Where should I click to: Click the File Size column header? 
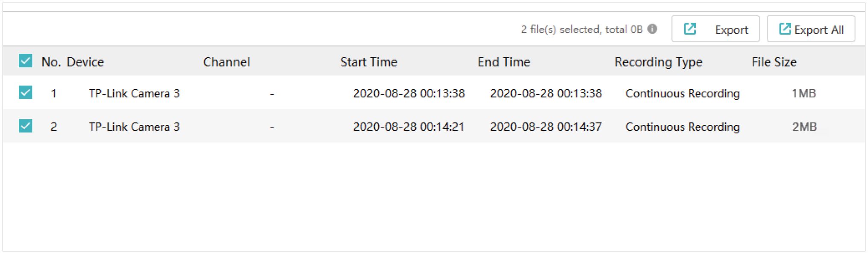[x=774, y=62]
